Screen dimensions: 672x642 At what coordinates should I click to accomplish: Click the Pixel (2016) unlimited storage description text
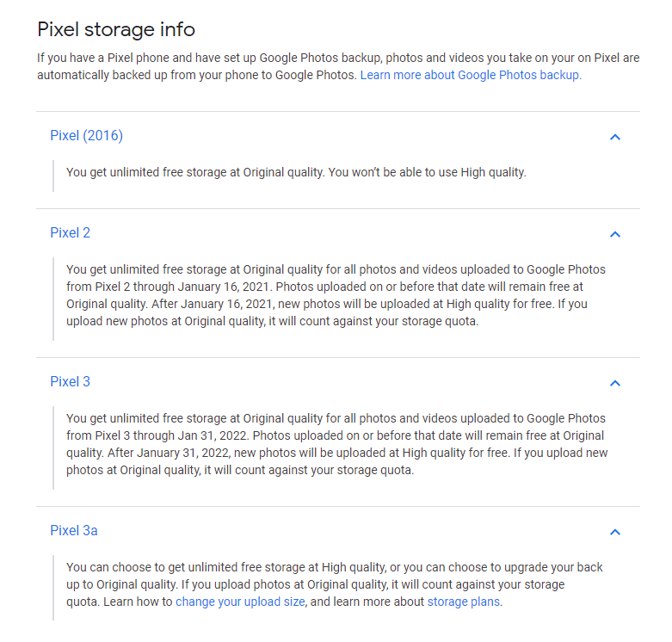click(x=295, y=172)
